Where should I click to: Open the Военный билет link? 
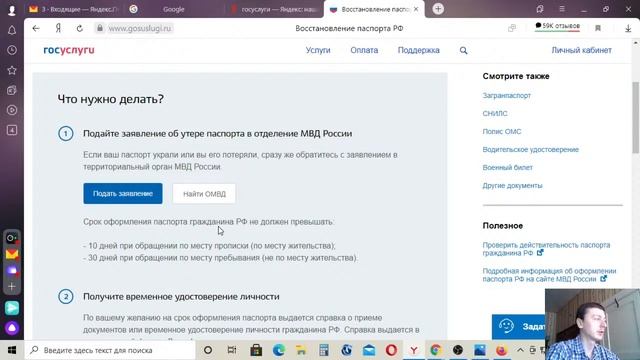click(x=507, y=167)
